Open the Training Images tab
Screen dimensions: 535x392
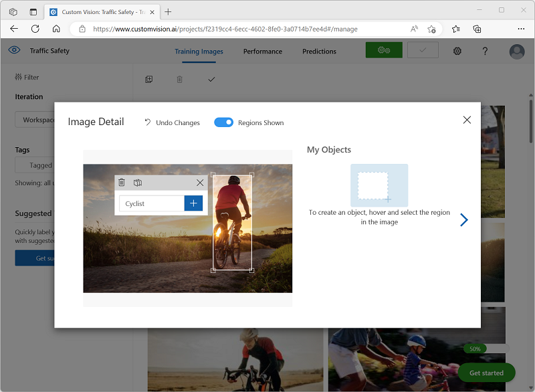(199, 52)
